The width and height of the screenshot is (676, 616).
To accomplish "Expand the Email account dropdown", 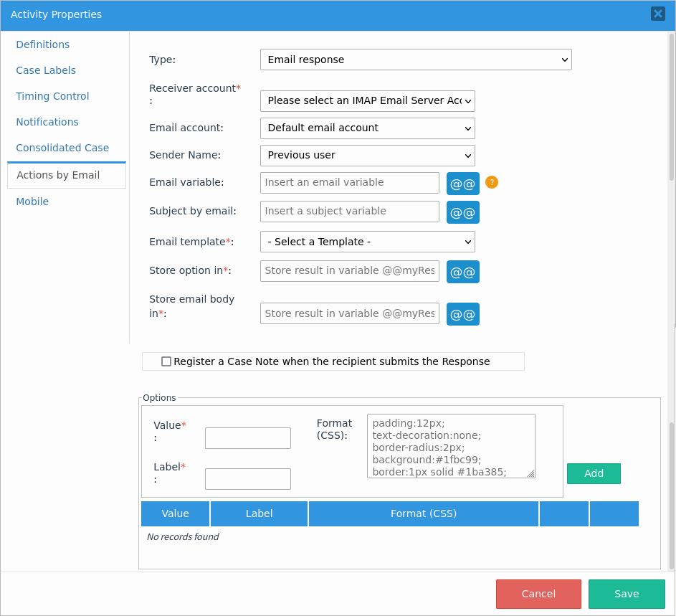I will coord(367,128).
